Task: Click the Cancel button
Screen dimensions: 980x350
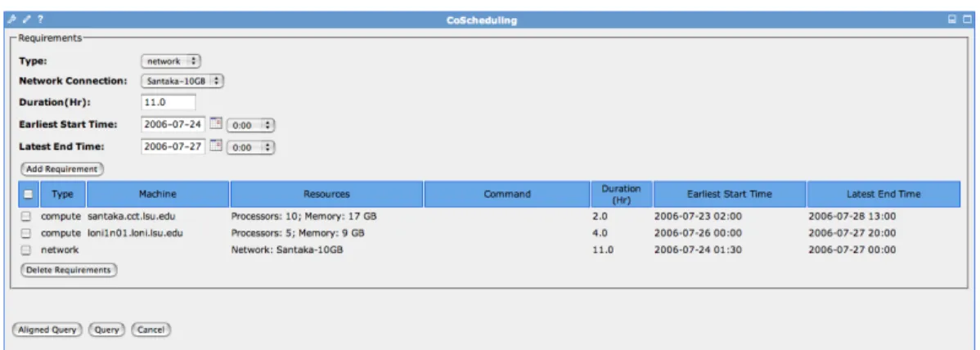Action: pyautogui.click(x=151, y=330)
